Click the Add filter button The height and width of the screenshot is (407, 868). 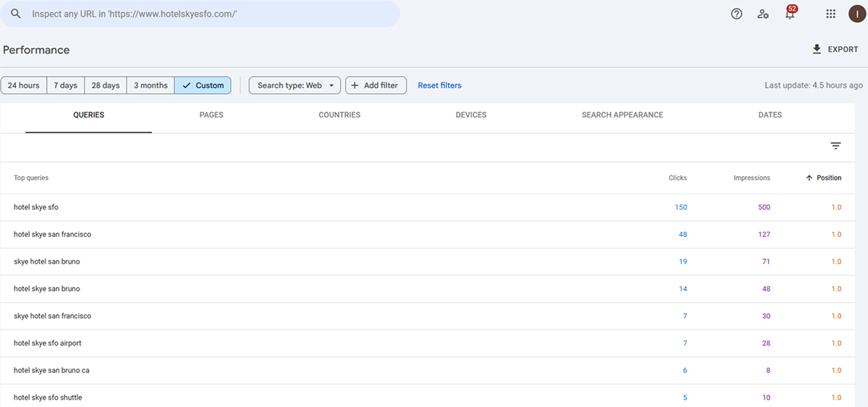pyautogui.click(x=376, y=85)
